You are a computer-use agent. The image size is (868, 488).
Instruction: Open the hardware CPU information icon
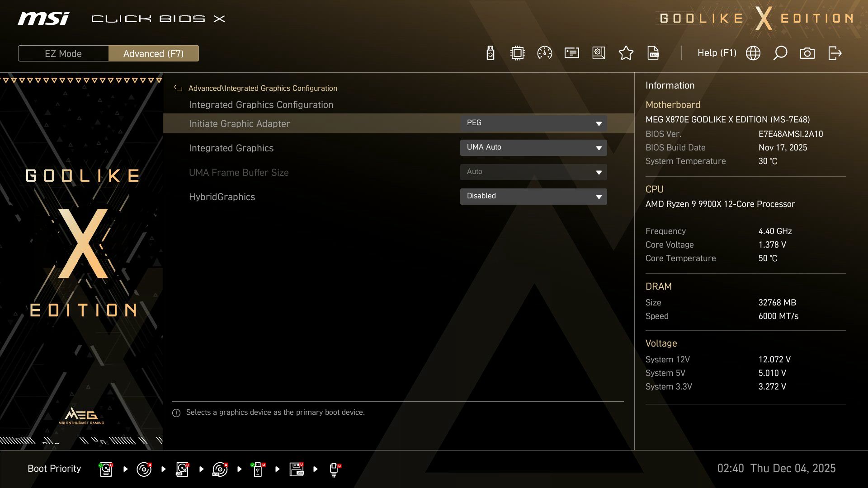(x=517, y=53)
